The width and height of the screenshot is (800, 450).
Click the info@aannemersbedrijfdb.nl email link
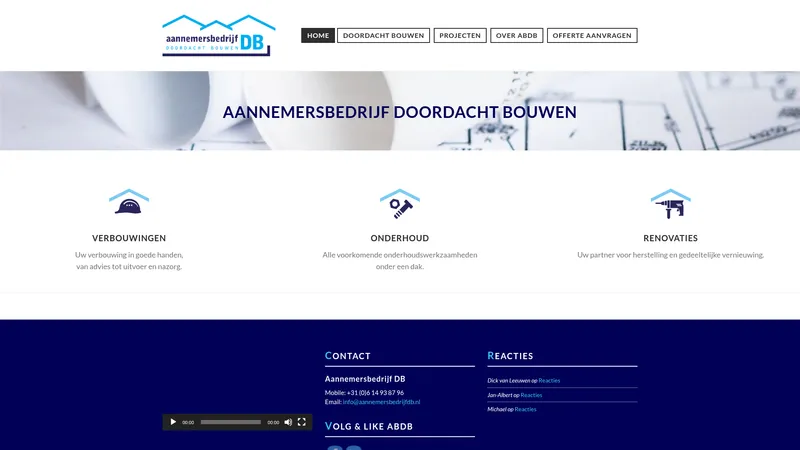[381, 402]
